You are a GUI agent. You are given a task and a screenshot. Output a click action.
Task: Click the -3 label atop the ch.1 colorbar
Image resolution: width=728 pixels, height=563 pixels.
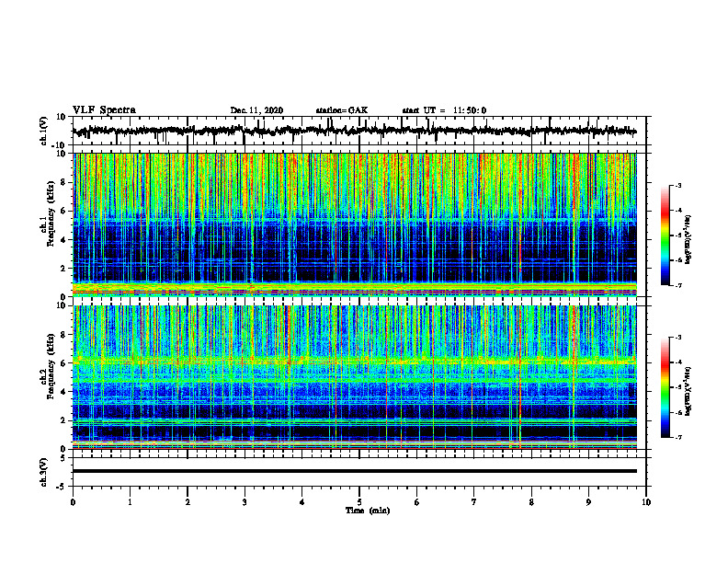click(677, 185)
